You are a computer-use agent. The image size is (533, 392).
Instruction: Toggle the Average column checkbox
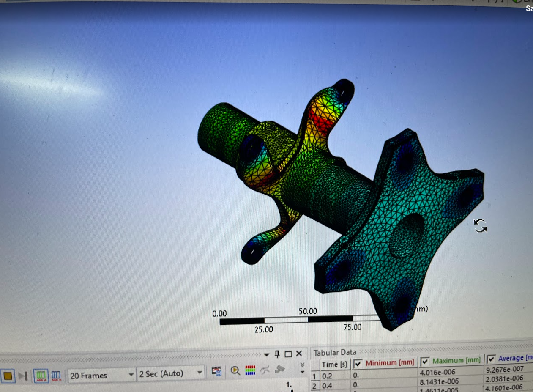pos(491,359)
